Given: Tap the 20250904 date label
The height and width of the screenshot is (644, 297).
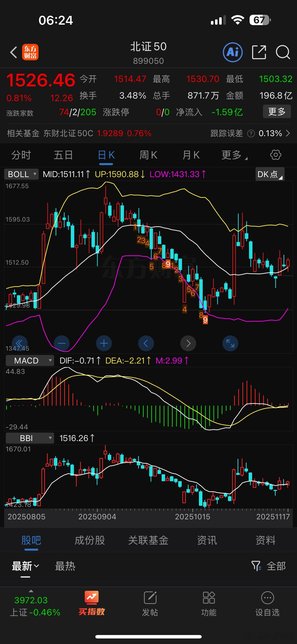Looking at the screenshot, I should tap(97, 517).
